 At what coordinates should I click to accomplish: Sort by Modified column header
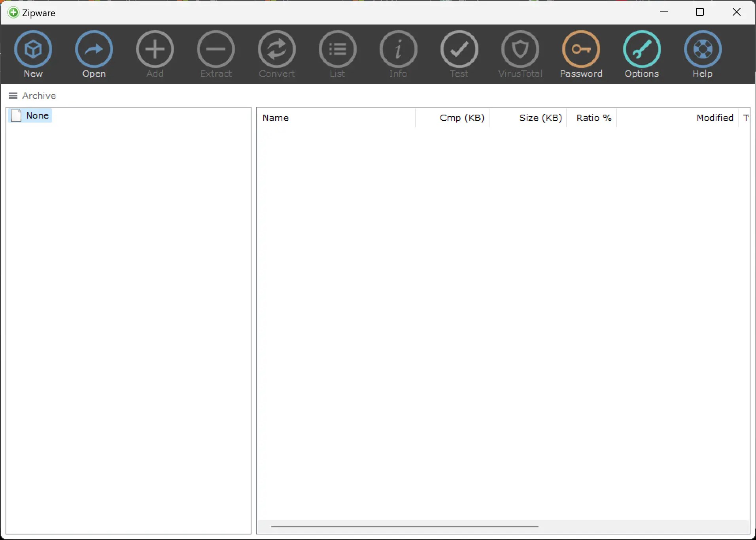click(677, 118)
